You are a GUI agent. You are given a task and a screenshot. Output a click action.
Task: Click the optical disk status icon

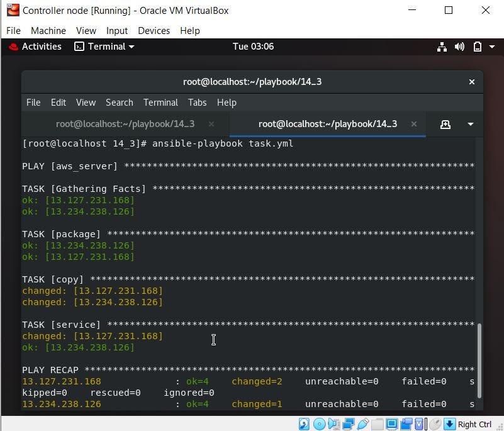(320, 424)
